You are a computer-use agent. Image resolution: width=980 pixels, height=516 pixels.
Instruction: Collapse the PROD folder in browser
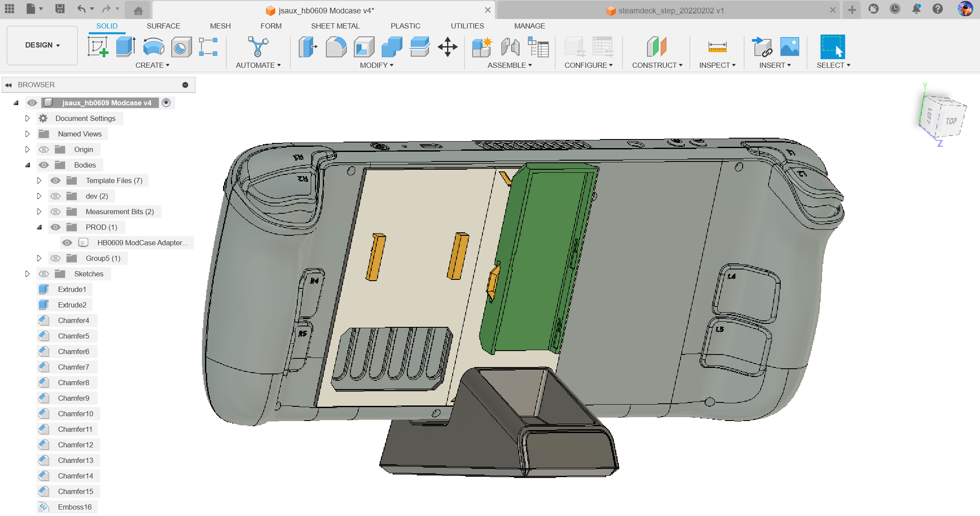[39, 227]
